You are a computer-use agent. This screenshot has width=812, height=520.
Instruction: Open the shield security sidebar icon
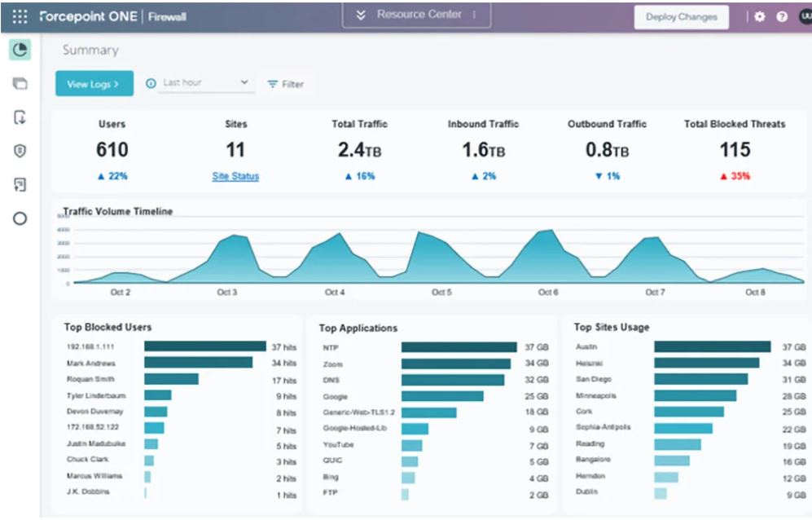(20, 151)
